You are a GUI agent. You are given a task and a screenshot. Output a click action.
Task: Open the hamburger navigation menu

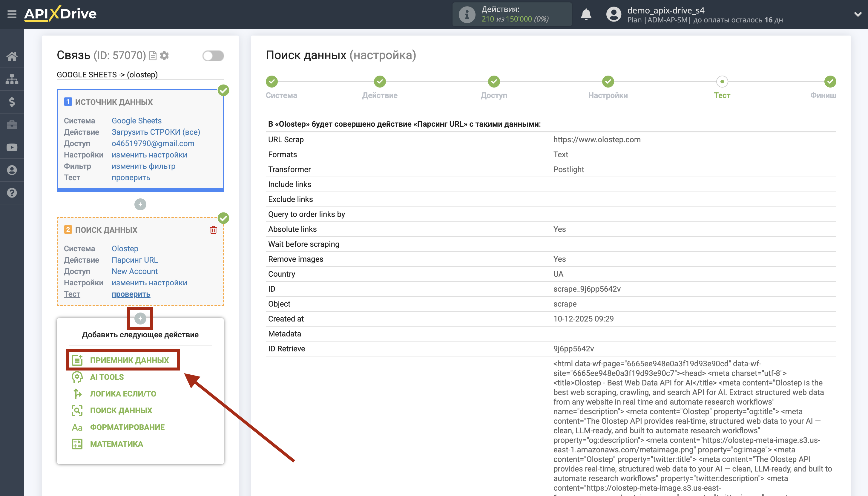click(x=12, y=14)
